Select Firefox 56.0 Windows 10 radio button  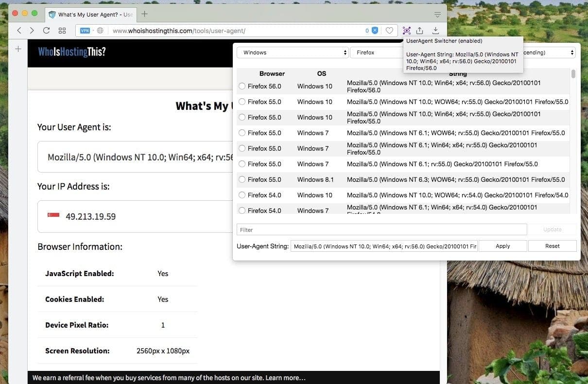242,87
